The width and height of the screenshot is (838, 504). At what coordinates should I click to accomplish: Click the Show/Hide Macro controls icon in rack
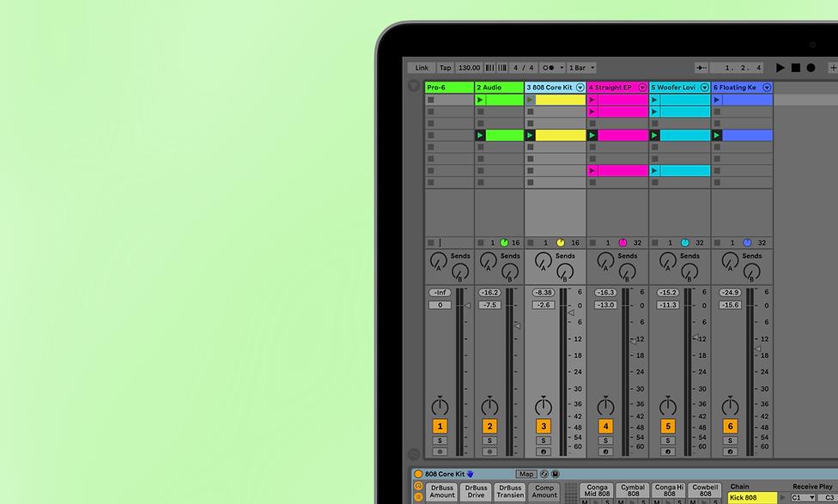click(x=418, y=486)
